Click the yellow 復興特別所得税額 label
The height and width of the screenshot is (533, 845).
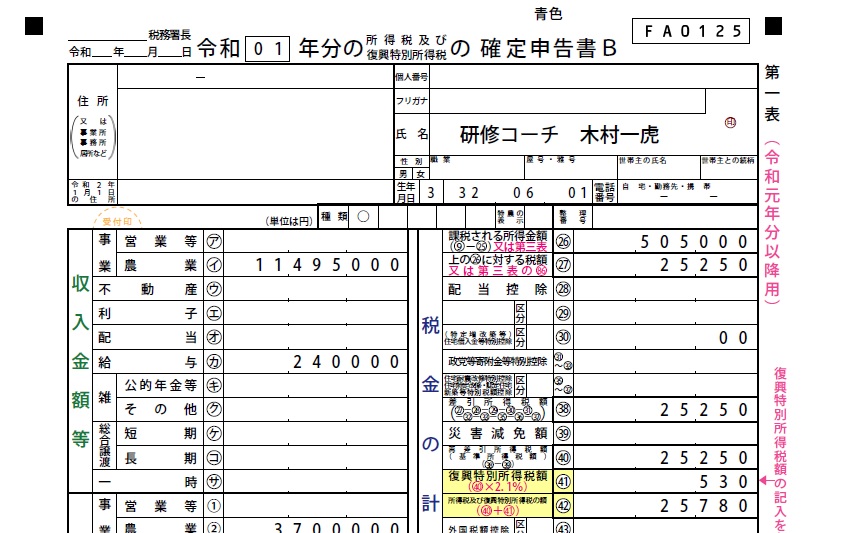tap(498, 481)
